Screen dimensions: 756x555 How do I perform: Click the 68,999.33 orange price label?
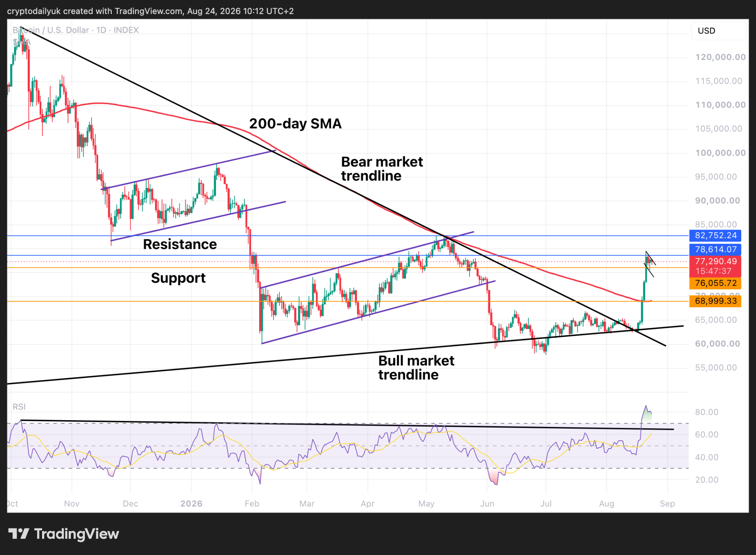pyautogui.click(x=715, y=301)
